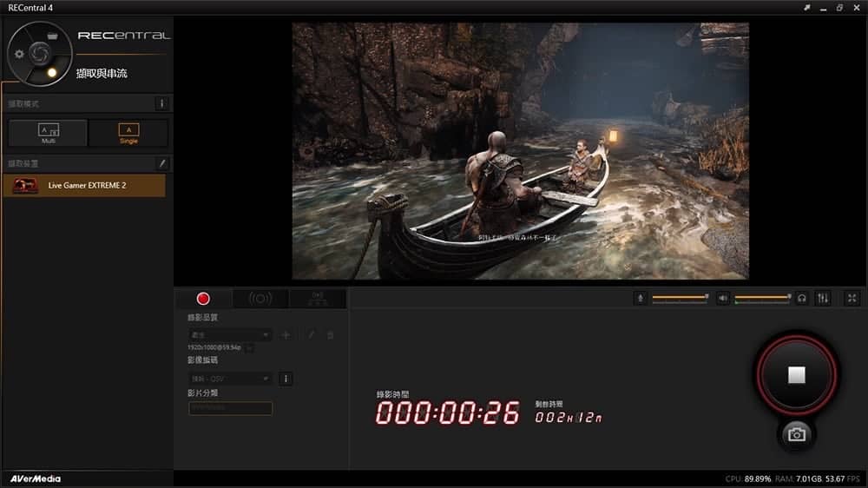Click the game preview video area
The width and height of the screenshot is (868, 488).
pos(520,151)
